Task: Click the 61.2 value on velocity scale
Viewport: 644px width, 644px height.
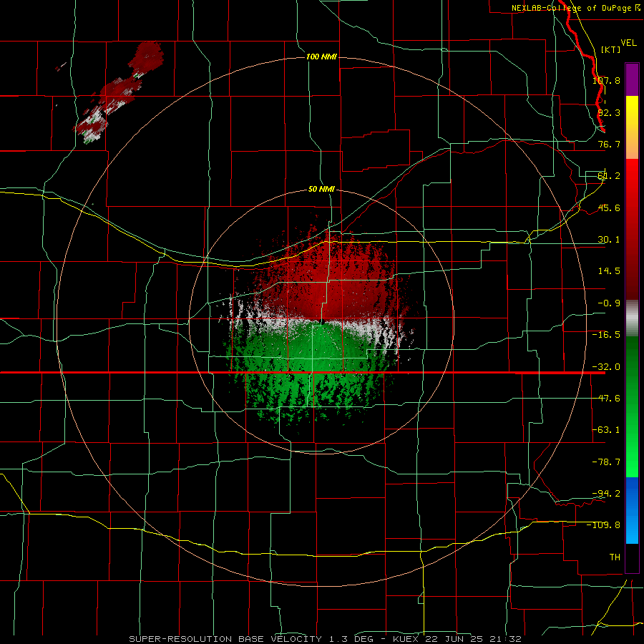Action: [x=609, y=176]
